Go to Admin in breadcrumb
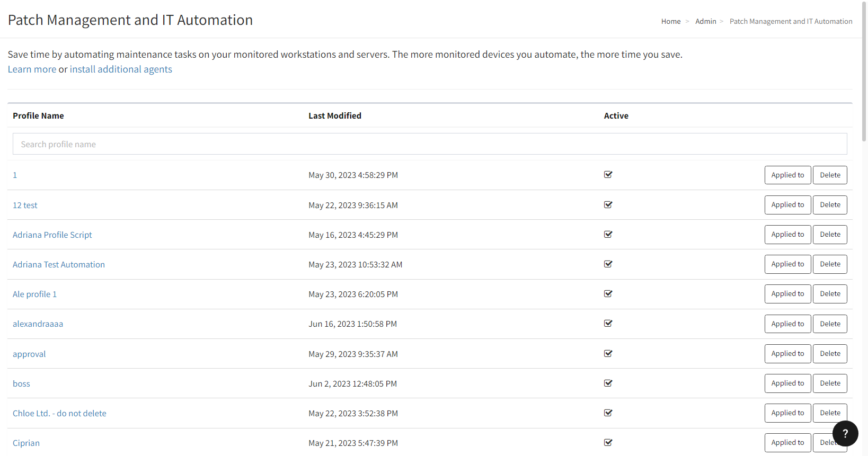 706,21
